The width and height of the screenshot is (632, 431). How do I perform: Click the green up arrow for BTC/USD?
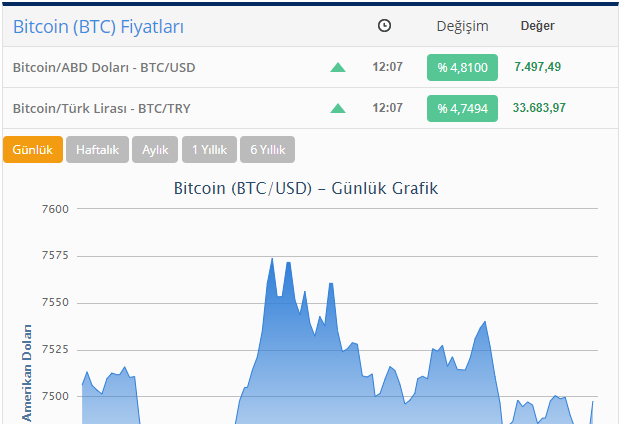pos(338,67)
